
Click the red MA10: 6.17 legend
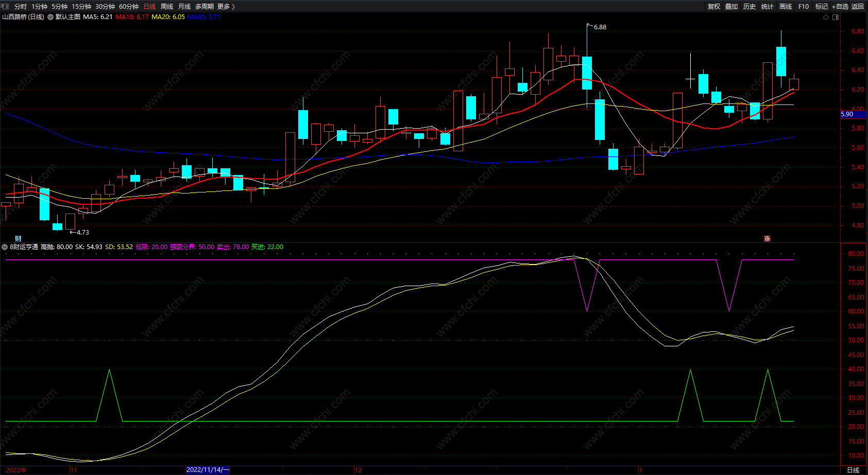(132, 17)
